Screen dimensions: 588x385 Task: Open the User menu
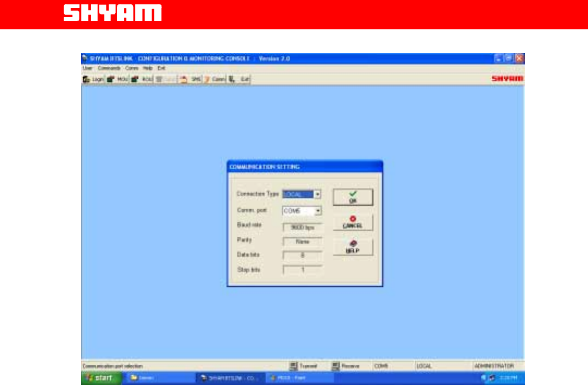click(87, 68)
